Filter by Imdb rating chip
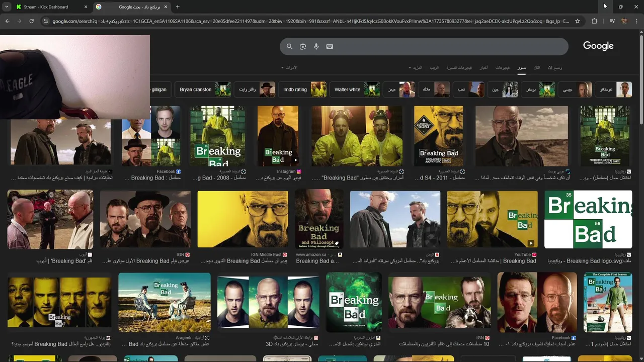The width and height of the screenshot is (644, 362). [302, 89]
